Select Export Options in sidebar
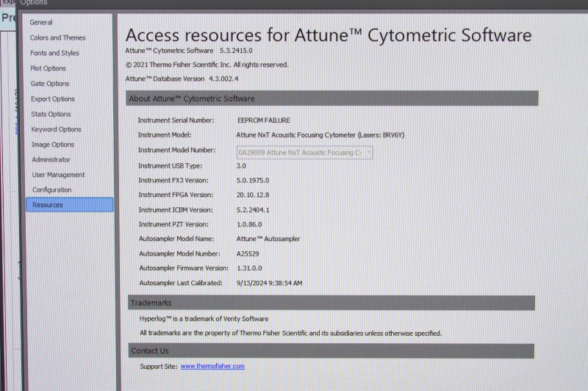The width and height of the screenshot is (588, 391). tap(53, 99)
